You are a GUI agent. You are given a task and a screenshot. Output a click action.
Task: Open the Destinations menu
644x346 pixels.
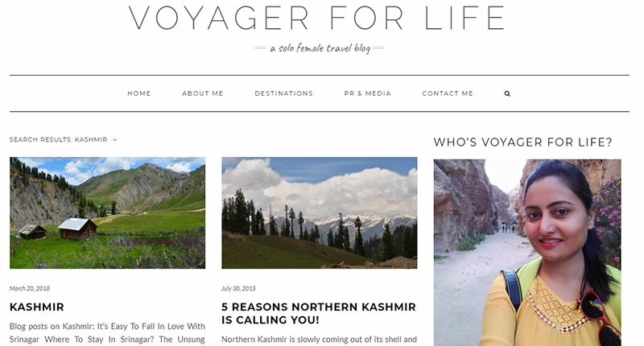pos(284,93)
